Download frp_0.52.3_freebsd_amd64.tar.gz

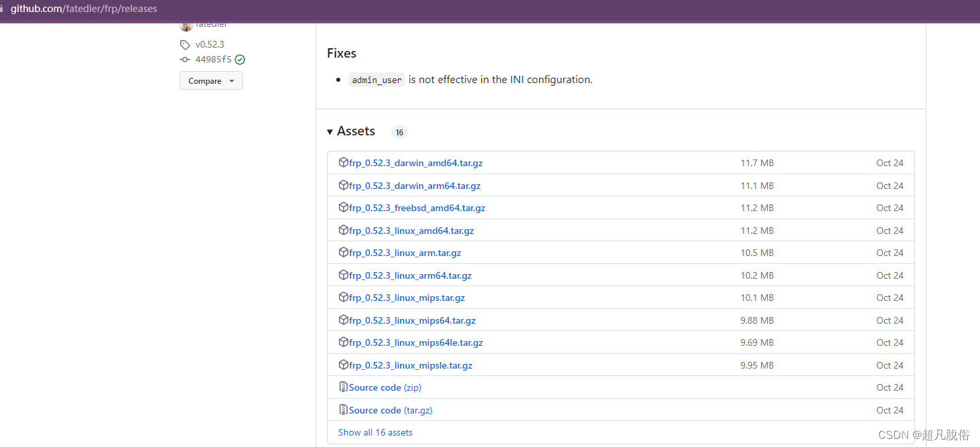tap(416, 208)
